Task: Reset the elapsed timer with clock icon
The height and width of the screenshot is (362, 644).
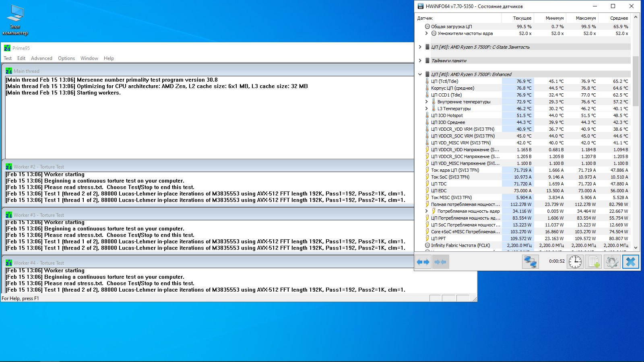Action: pos(575,262)
